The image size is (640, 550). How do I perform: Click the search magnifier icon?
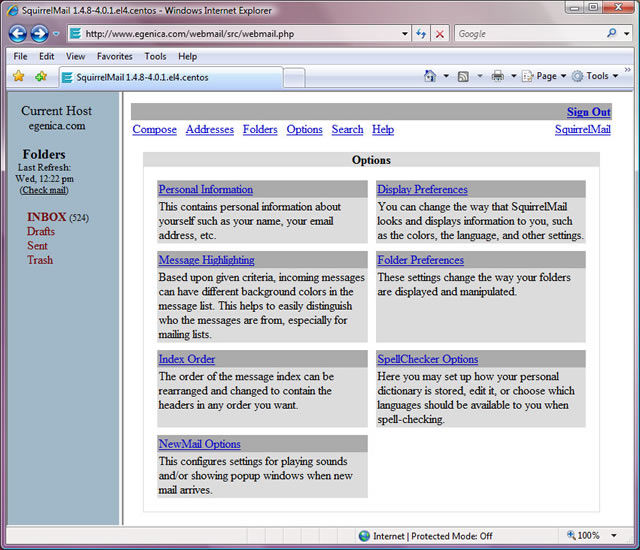point(611,33)
